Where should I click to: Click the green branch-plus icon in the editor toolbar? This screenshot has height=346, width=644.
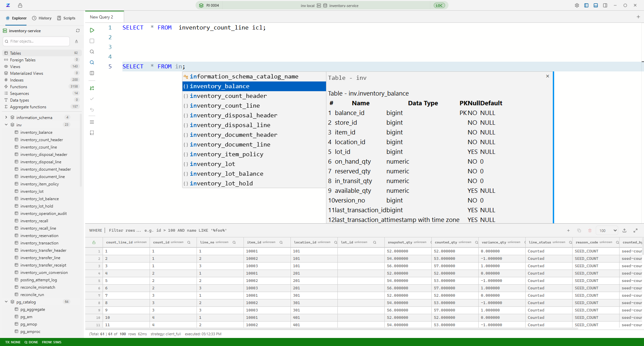click(92, 88)
